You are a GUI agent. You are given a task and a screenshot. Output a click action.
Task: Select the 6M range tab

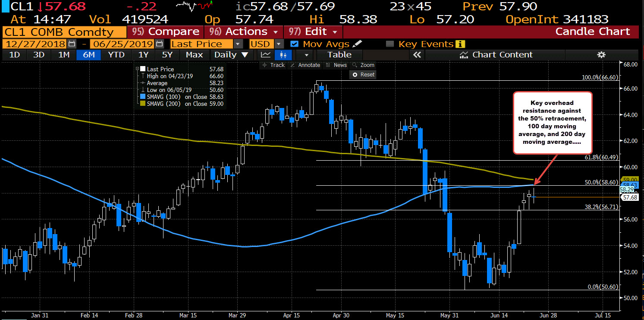[89, 55]
